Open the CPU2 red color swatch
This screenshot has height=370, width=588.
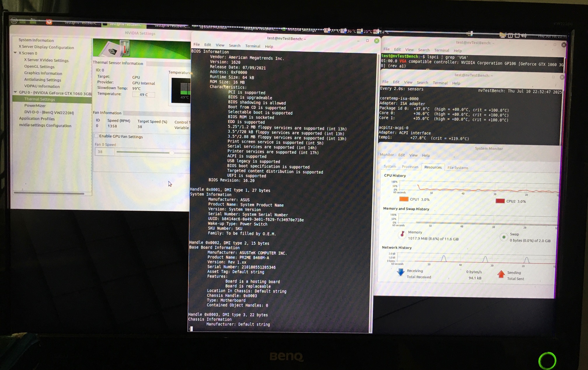(500, 201)
